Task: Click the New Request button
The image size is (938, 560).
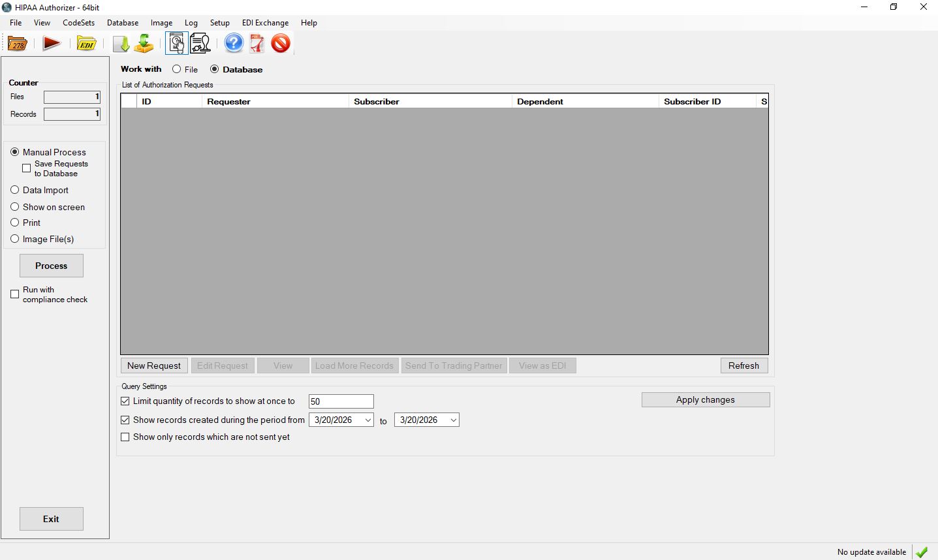Action: click(x=154, y=366)
